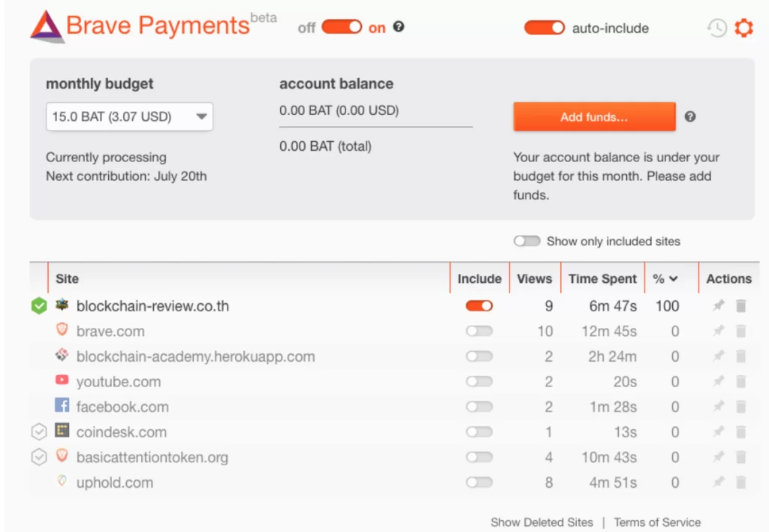This screenshot has width=769, height=532.
Task: Pin youtube.com in site list
Action: 719,381
